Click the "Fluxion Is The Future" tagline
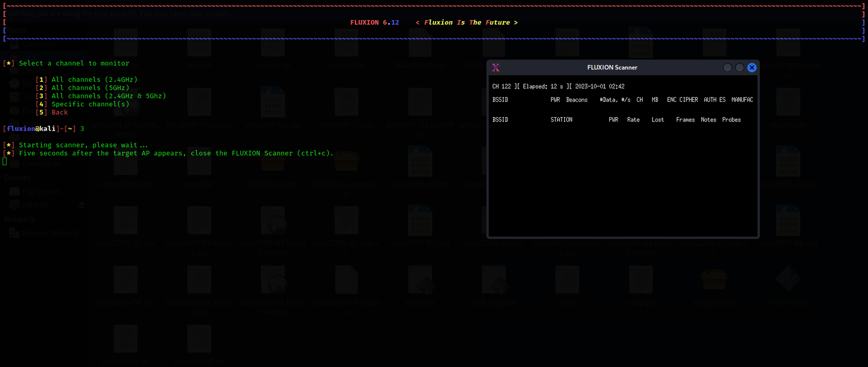868x367 pixels. pyautogui.click(x=467, y=23)
